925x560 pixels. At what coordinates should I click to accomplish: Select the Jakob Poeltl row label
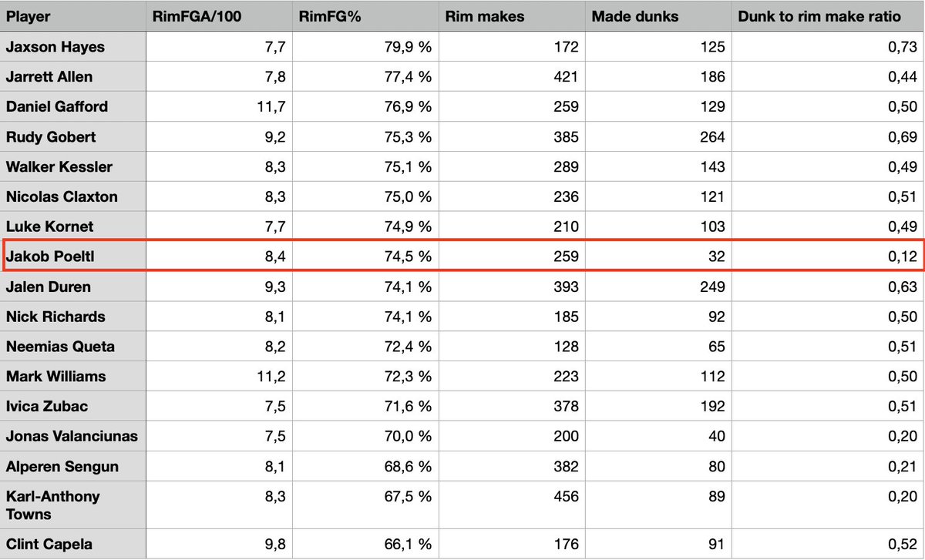click(73, 257)
